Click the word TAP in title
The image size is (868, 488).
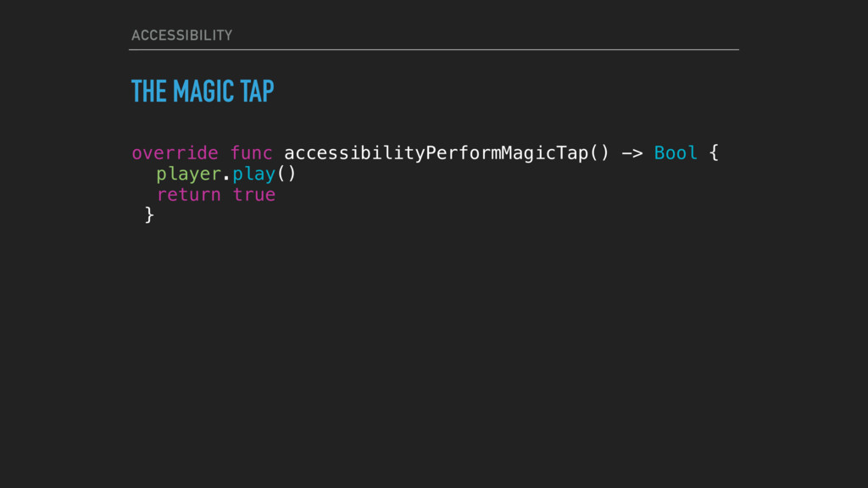[x=258, y=91]
